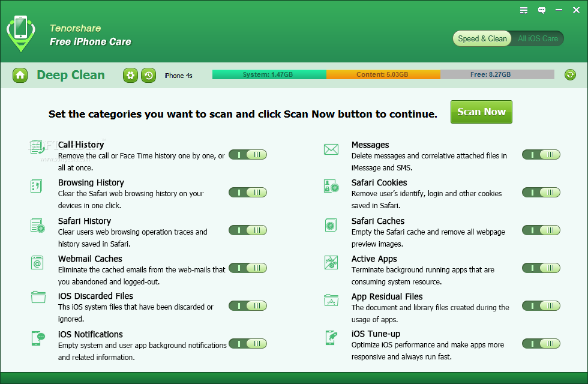Switch off App Residual Files toggle
588x384 pixels.
541,306
